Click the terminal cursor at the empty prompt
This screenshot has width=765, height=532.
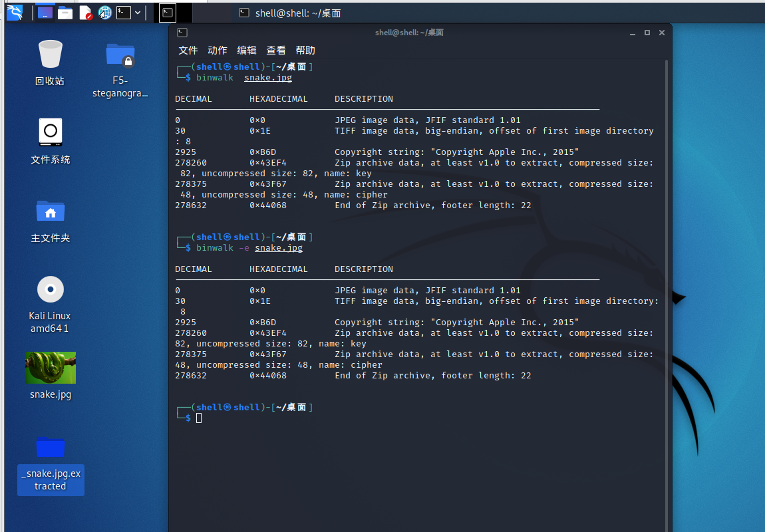click(x=199, y=418)
